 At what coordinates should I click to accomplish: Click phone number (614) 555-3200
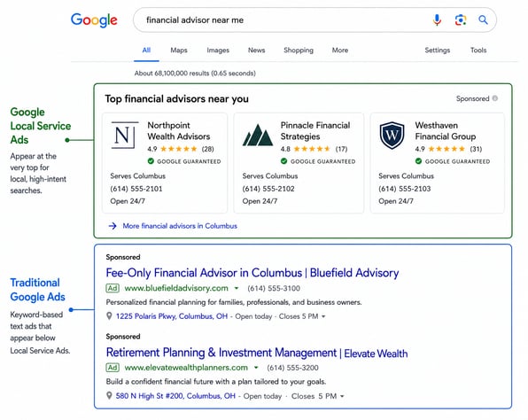292,368
